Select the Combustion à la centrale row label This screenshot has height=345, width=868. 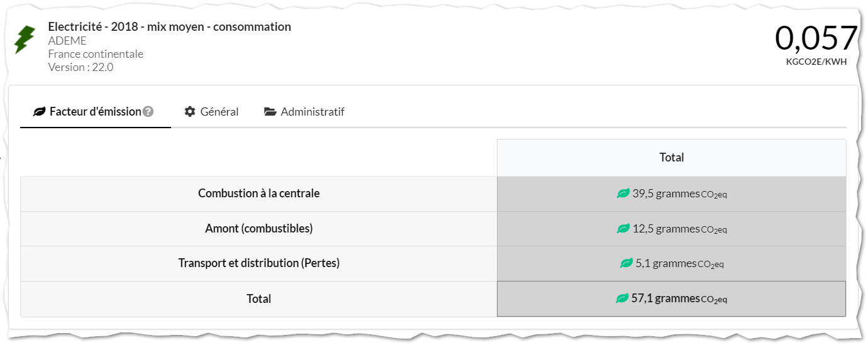(x=259, y=194)
